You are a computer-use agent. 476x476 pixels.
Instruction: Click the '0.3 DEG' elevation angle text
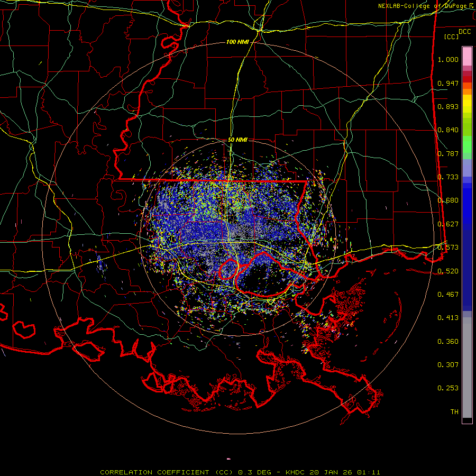tap(254, 472)
